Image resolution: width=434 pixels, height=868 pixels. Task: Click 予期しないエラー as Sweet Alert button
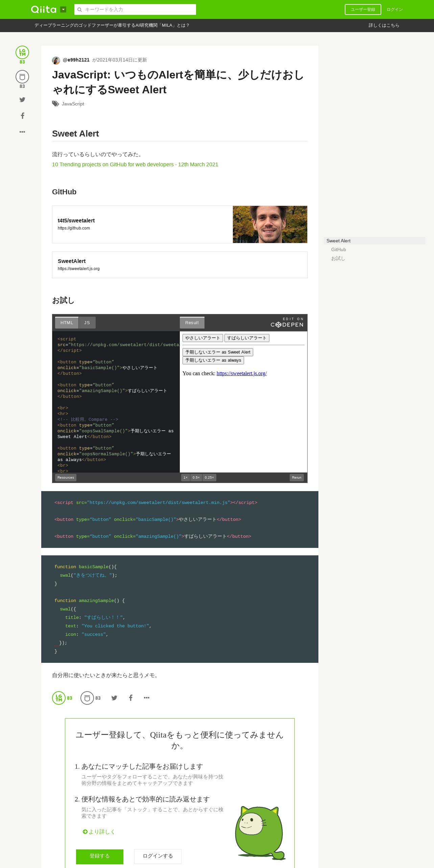218,352
